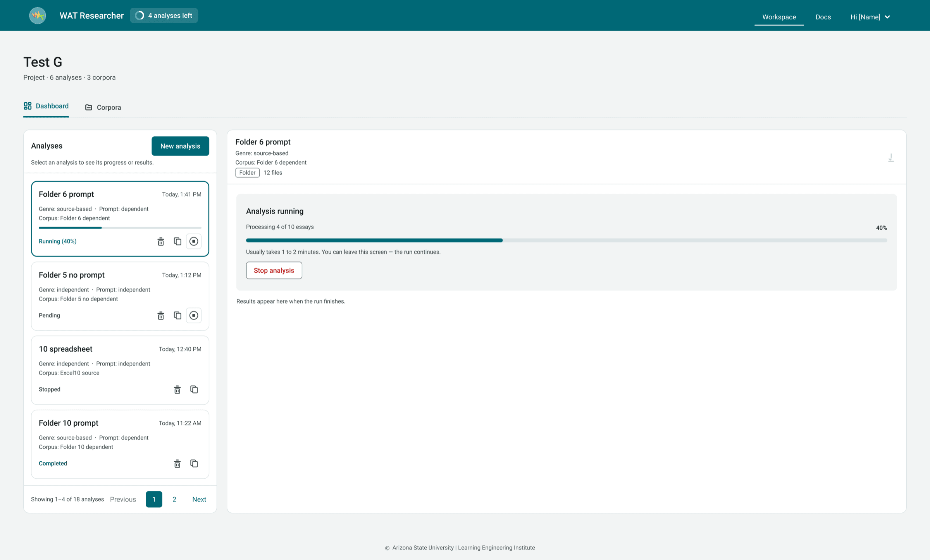Select page 1 in pagination
930x560 pixels.
[x=154, y=499]
